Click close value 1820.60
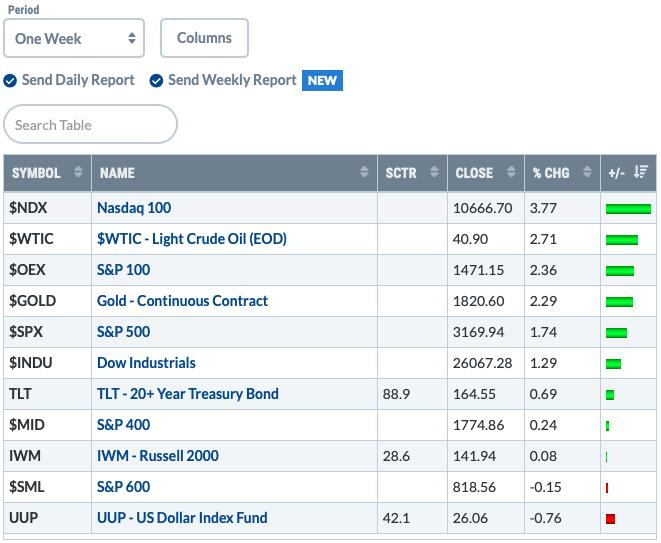 [478, 301]
